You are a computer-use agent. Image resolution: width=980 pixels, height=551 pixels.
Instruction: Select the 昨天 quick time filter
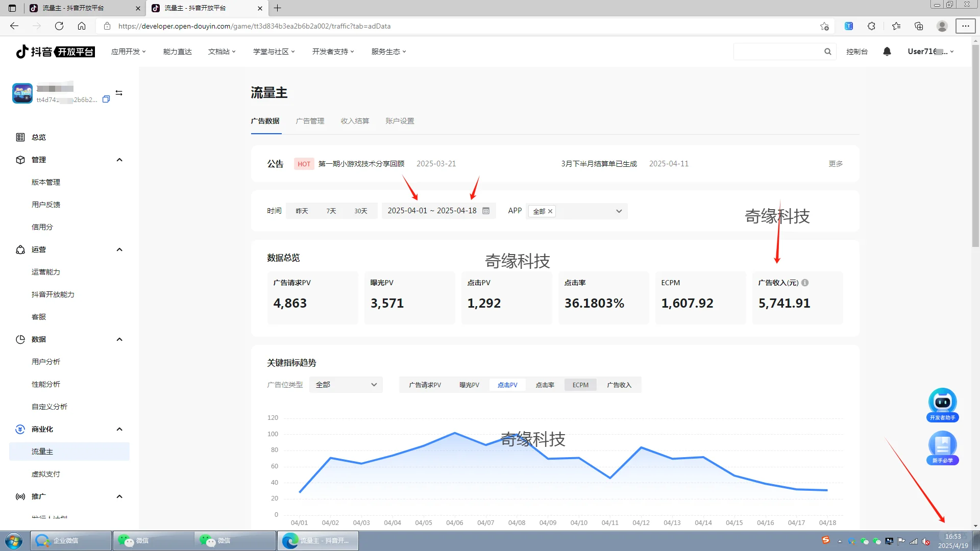[x=301, y=210]
